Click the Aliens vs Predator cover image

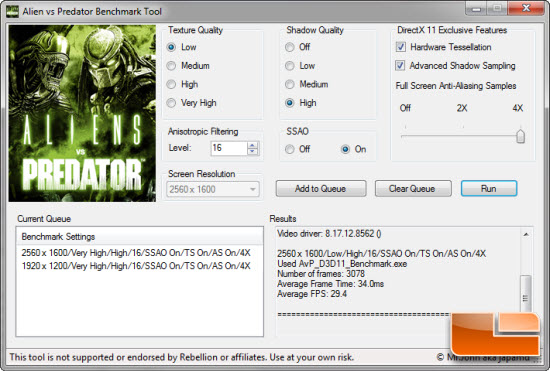82,113
